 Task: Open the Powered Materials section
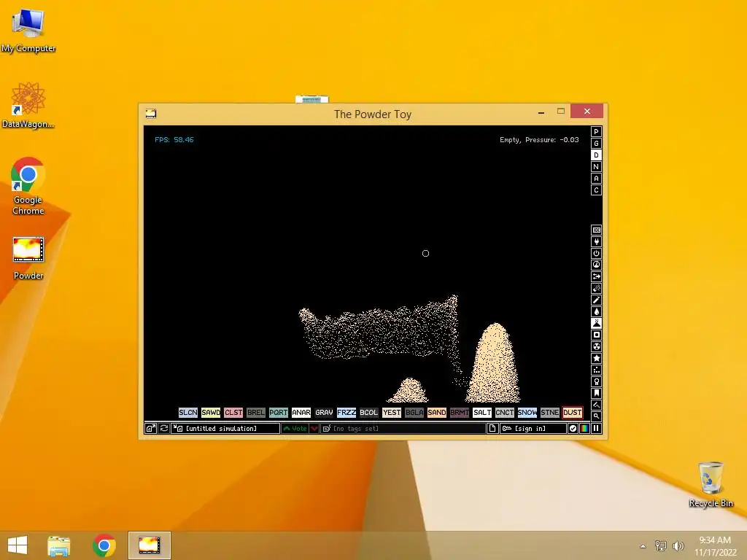pos(596,253)
